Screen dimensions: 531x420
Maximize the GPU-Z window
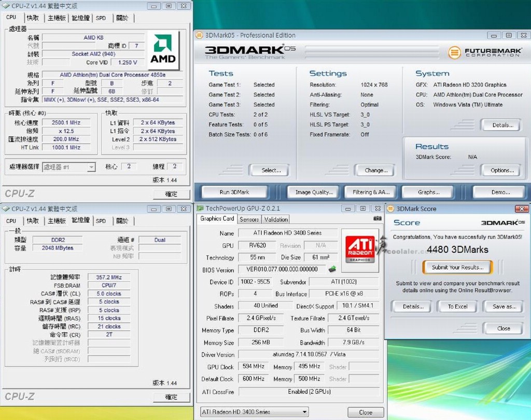362,208
